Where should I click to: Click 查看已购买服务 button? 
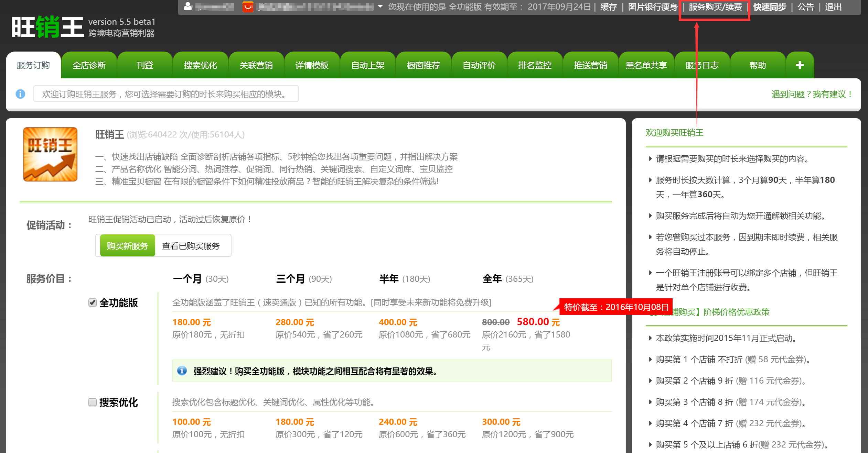point(191,246)
